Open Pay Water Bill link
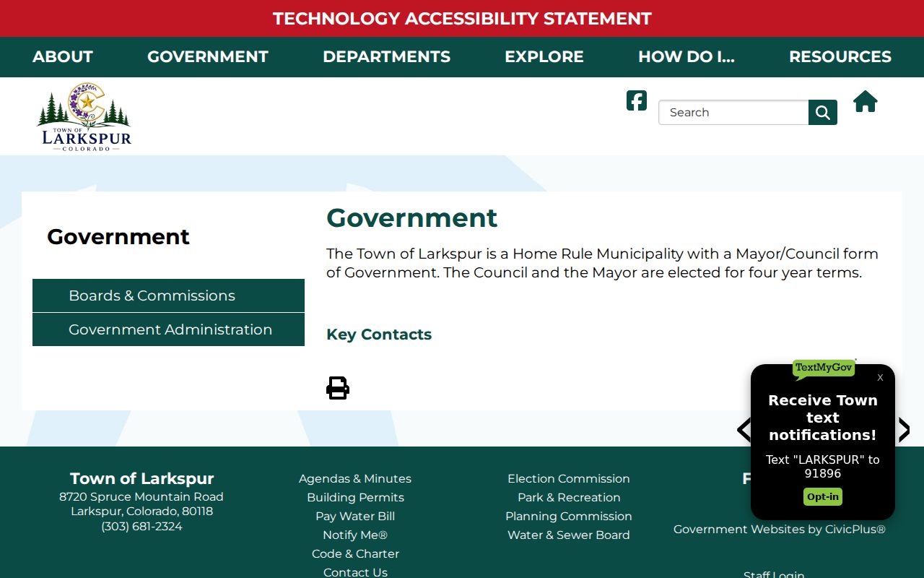 (x=355, y=516)
